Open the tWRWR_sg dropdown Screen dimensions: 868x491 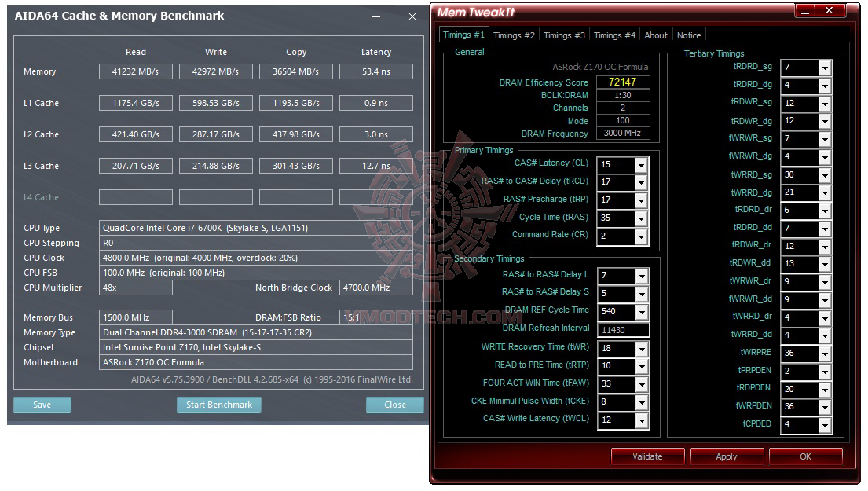pos(825,139)
